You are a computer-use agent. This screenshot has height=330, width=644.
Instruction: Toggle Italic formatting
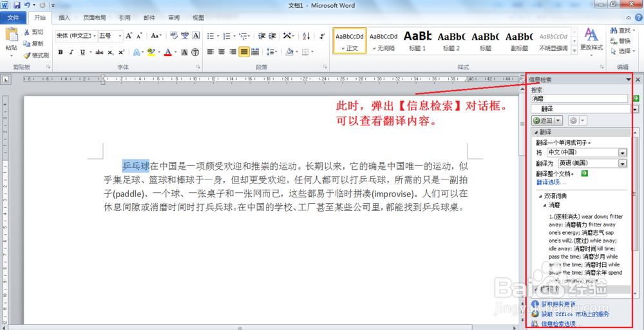pyautogui.click(x=71, y=52)
